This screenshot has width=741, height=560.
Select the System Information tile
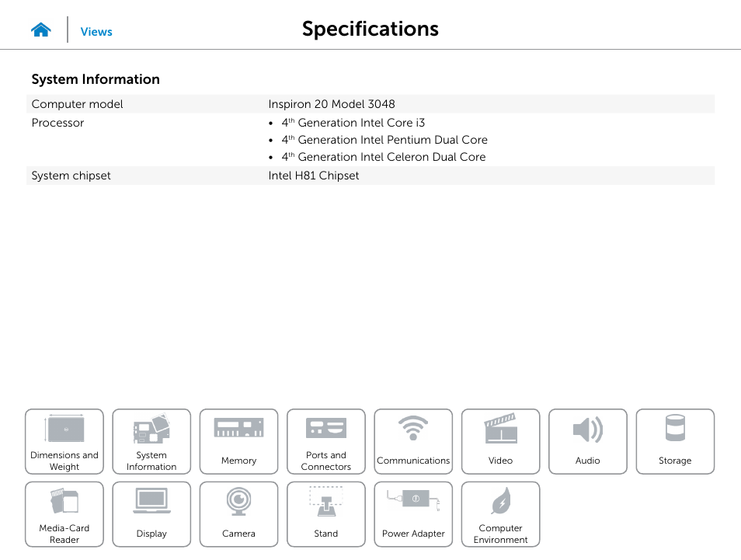click(x=151, y=441)
